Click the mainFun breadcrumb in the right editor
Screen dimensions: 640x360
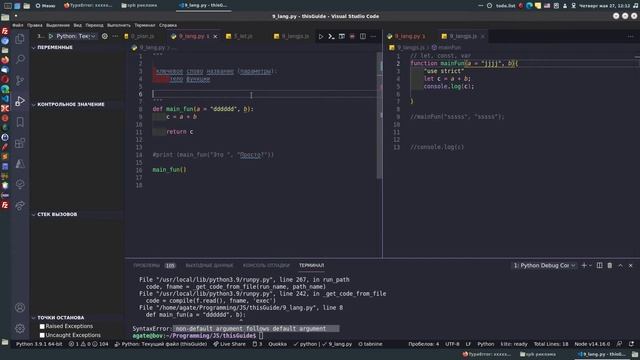449,48
